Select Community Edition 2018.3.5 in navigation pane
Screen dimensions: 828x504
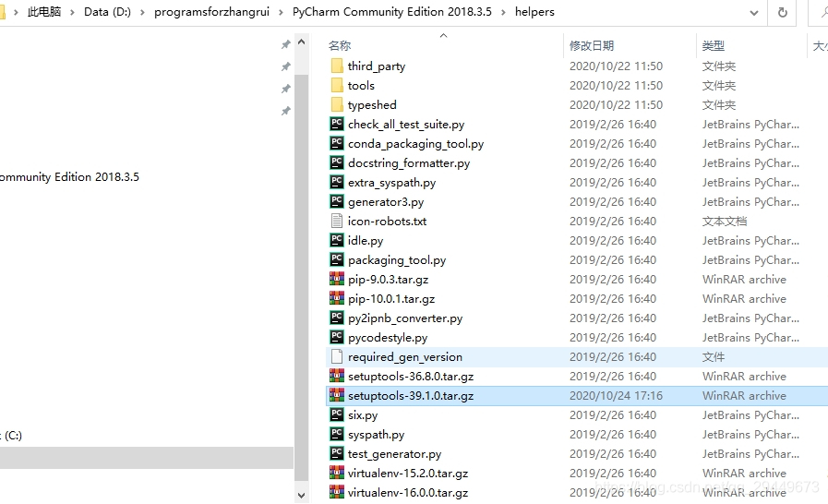point(69,177)
